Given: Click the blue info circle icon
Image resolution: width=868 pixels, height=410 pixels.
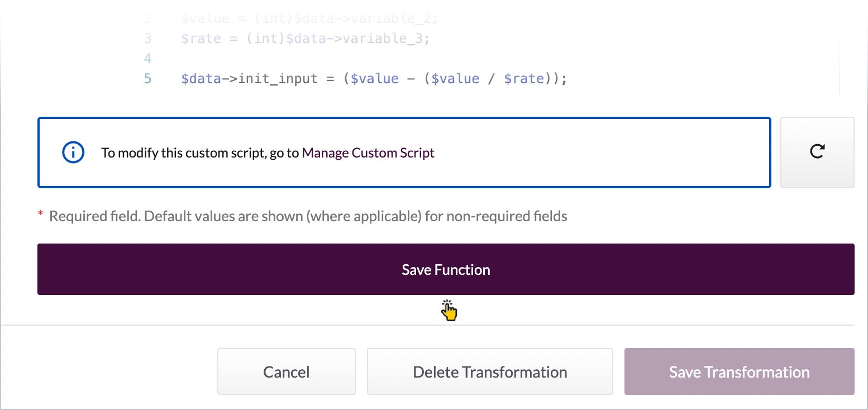Looking at the screenshot, I should [x=73, y=152].
